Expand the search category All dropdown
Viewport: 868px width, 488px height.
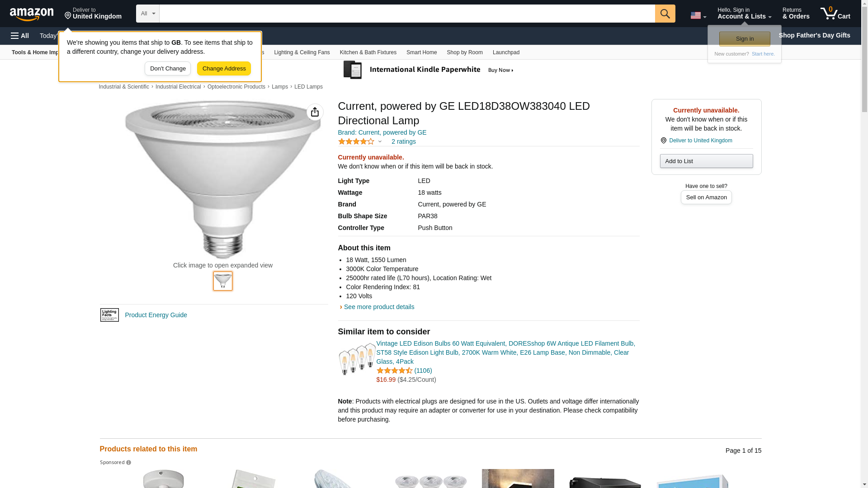147,14
